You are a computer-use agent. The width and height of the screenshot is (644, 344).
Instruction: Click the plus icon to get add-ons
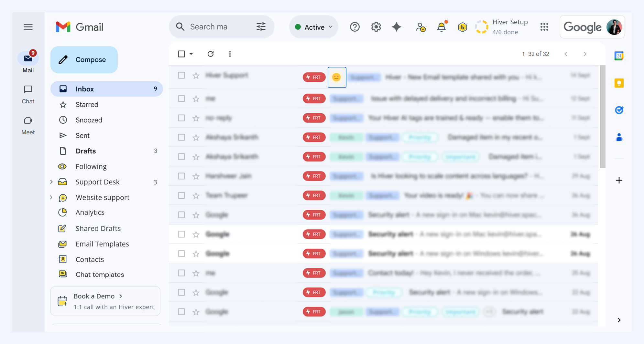click(619, 180)
